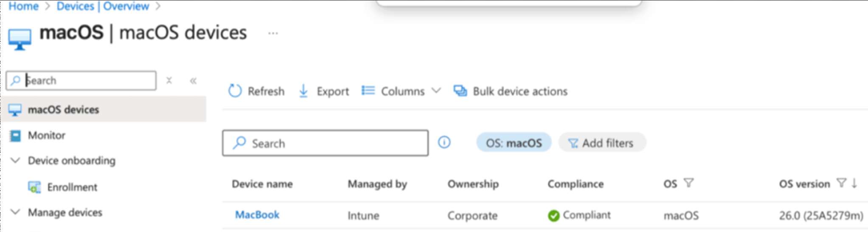Go to Home breadcrumb link
This screenshot has height=232, width=868.
(24, 6)
